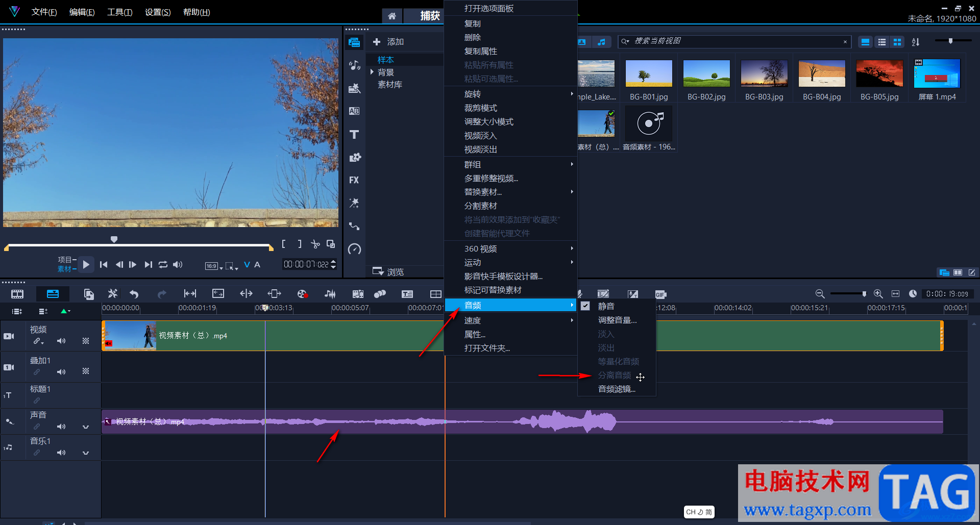The width and height of the screenshot is (980, 525).
Task: Expand the 声音 track chevron
Action: click(x=86, y=427)
